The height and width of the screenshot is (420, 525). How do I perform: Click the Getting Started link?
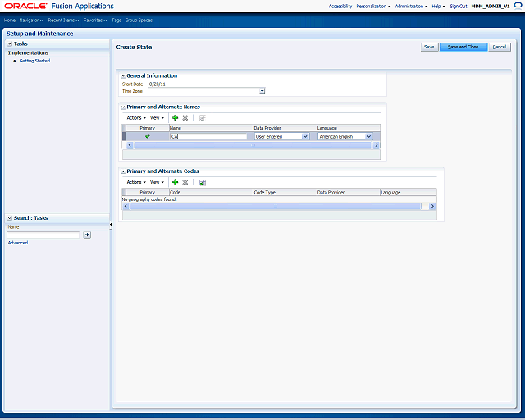34,61
